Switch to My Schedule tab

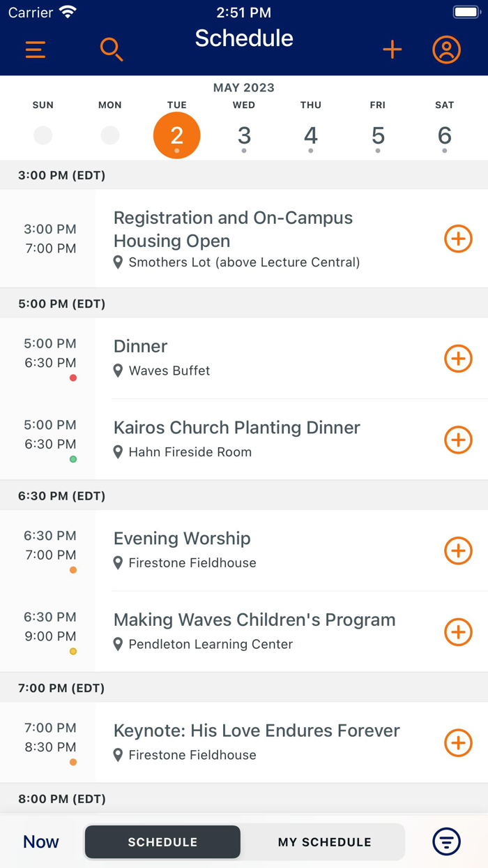pyautogui.click(x=324, y=842)
